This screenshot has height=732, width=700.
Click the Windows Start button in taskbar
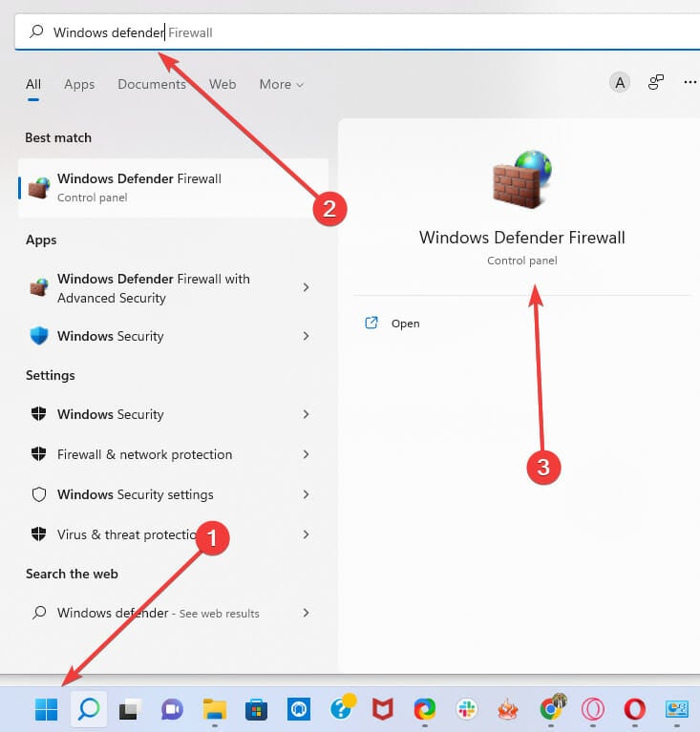pos(46,709)
